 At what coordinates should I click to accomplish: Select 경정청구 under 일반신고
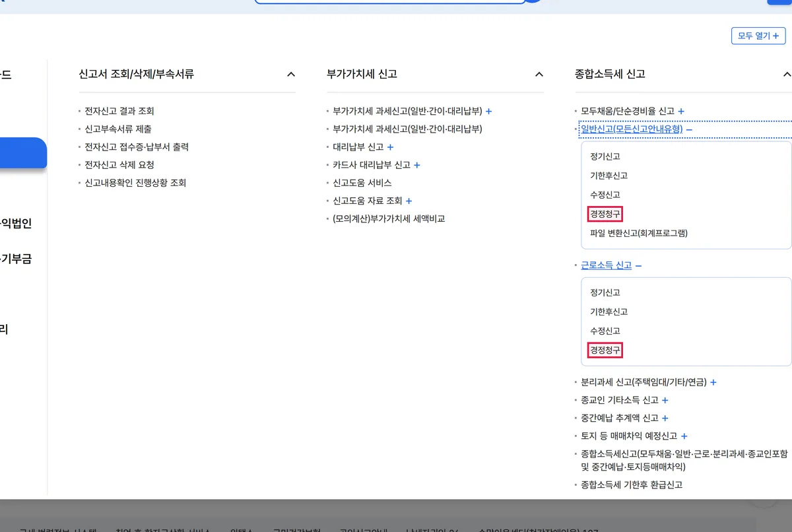(x=605, y=214)
